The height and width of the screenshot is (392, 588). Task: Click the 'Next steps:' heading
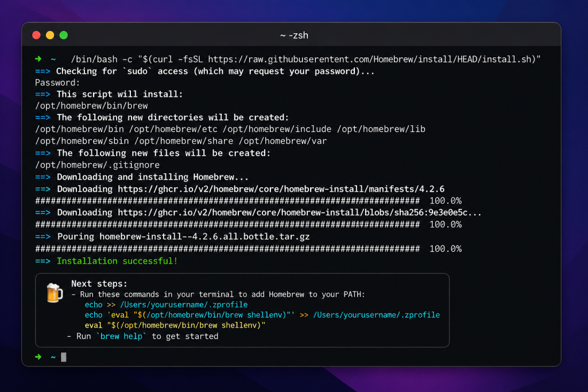pos(99,284)
